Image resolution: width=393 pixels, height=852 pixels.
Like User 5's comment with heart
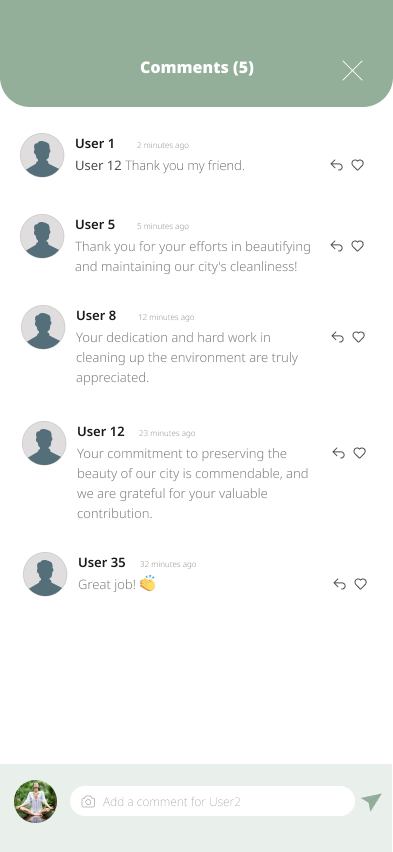[357, 246]
